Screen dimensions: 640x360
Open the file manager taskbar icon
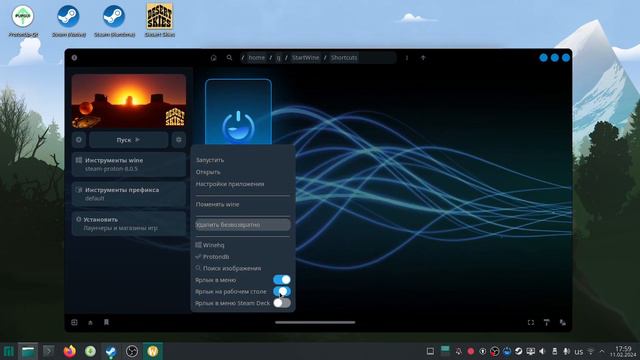28,351
